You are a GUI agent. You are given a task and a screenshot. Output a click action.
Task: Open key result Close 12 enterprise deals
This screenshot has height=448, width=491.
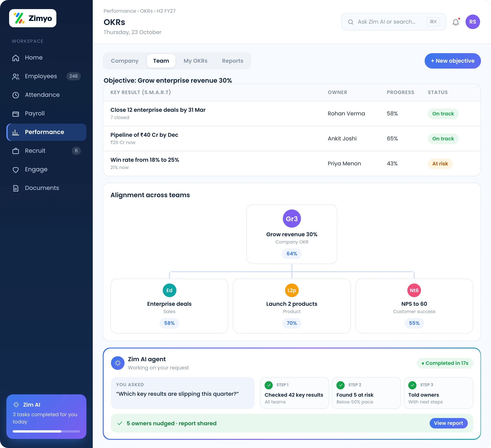tap(292, 114)
